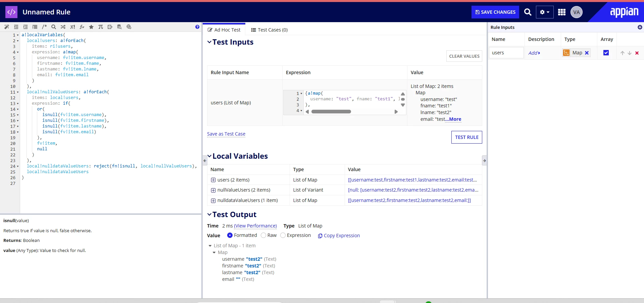Screen dimensions: 644x303
Task: Switch to Test Cases (0) tab
Action: [269, 30]
